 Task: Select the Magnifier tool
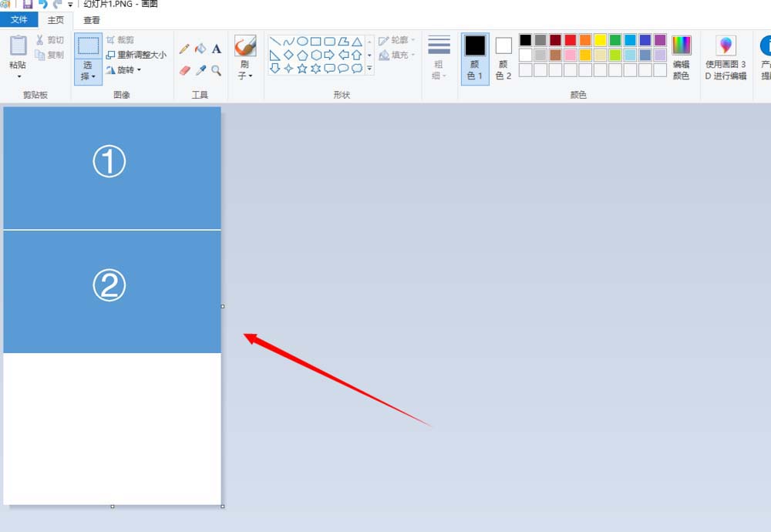(x=217, y=70)
